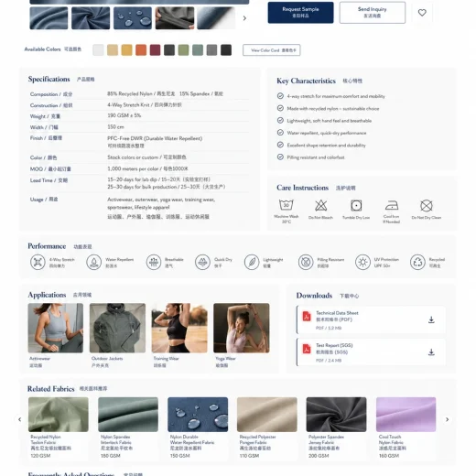The width and height of the screenshot is (476, 476).
Task: Go back in Related Fabrics carousel
Action: (x=20, y=419)
